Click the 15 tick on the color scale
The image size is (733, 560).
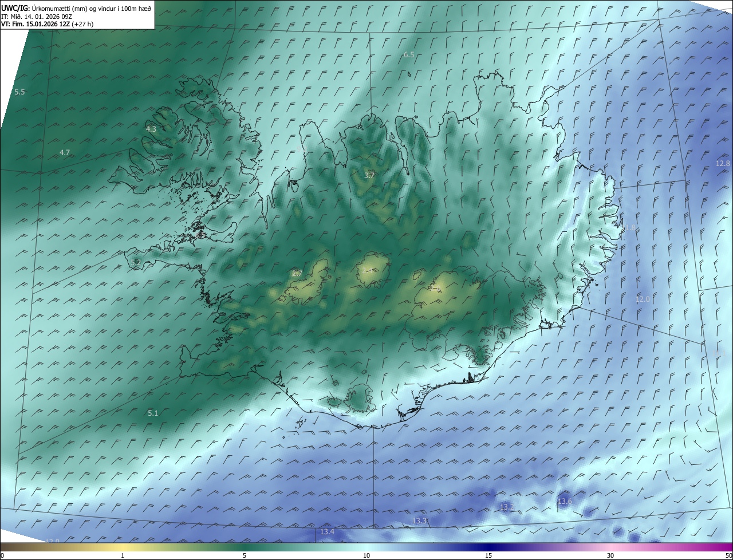click(x=488, y=555)
